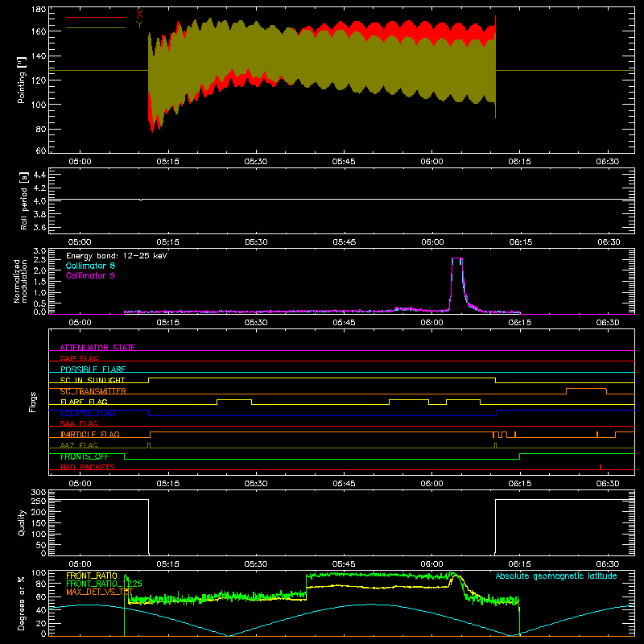Click '06:30' time label under Quality plot

608,564
